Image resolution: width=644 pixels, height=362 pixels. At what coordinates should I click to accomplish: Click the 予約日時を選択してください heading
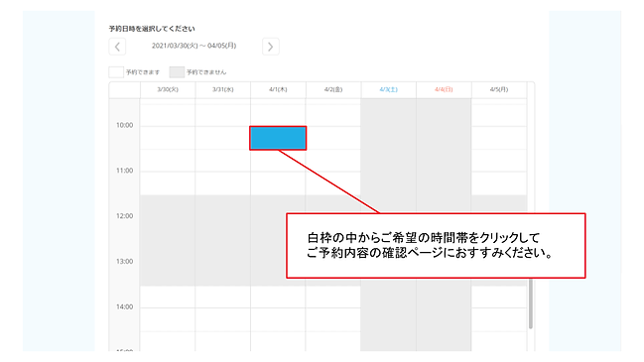coord(152,29)
